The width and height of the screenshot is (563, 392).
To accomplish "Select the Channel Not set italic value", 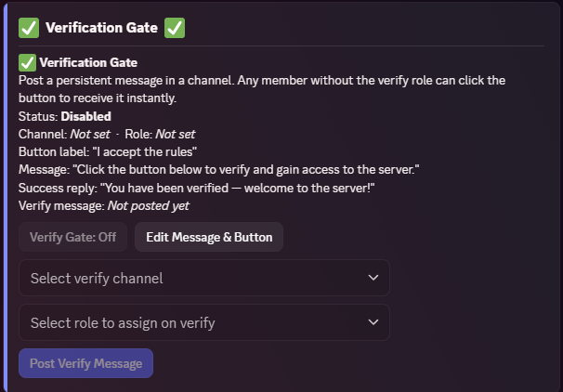I will [x=90, y=135].
